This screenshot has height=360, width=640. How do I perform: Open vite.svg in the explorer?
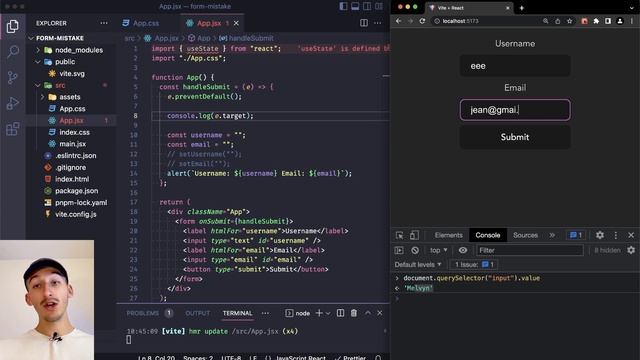[67, 73]
